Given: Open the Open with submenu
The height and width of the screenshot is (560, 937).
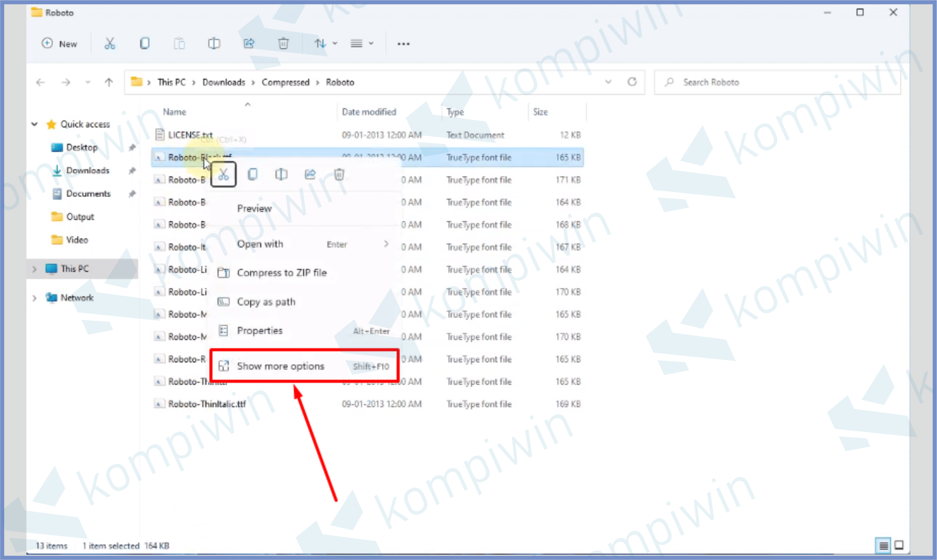Looking at the screenshot, I should click(304, 244).
